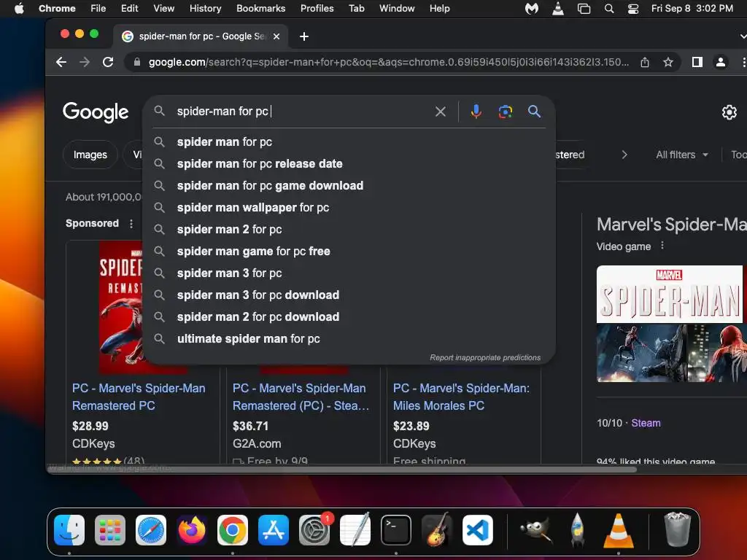747x560 pixels.
Task: Open TextEdit from the dock
Action: pos(355,529)
